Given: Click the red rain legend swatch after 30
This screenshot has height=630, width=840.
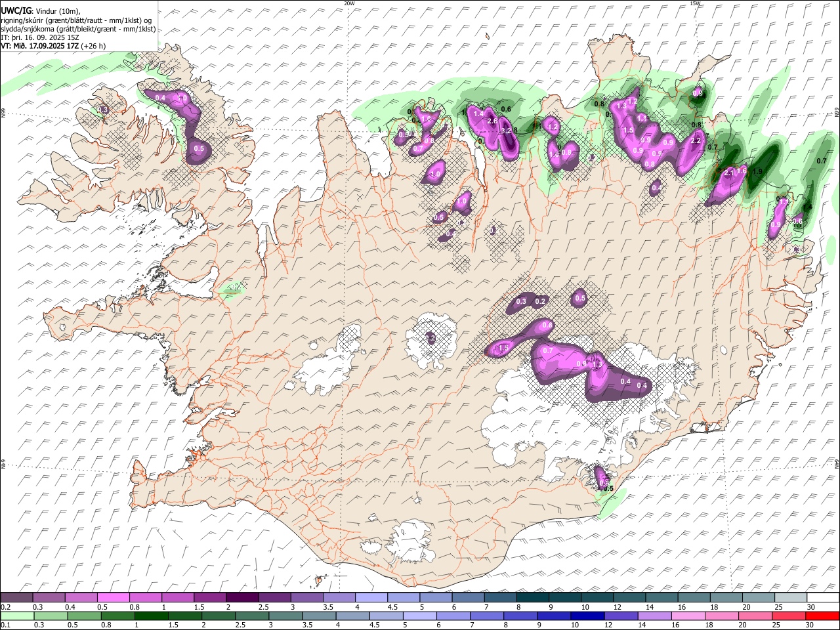Looking at the screenshot, I should click(823, 616).
